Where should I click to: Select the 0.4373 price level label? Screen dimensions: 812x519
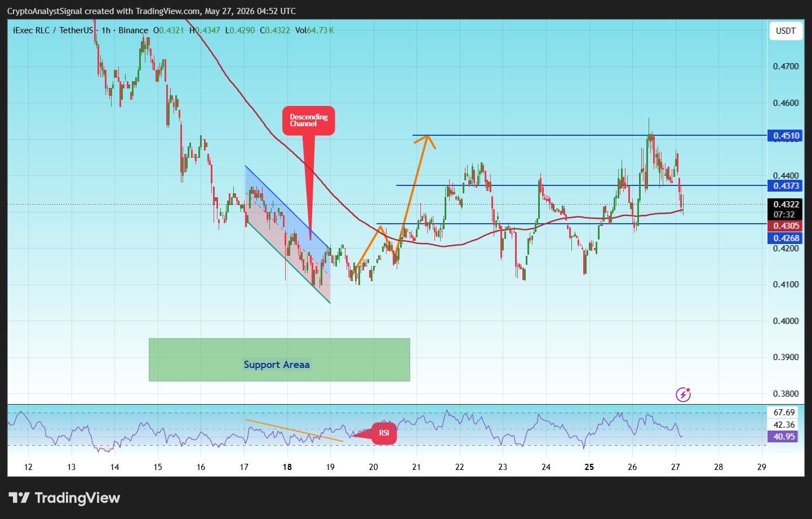[x=786, y=186]
